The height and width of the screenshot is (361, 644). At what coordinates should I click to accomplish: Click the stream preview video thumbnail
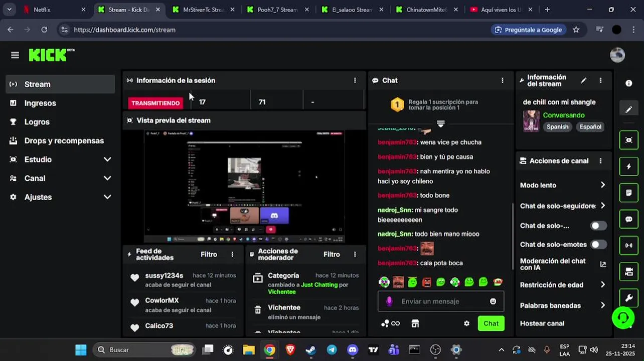[244, 186]
